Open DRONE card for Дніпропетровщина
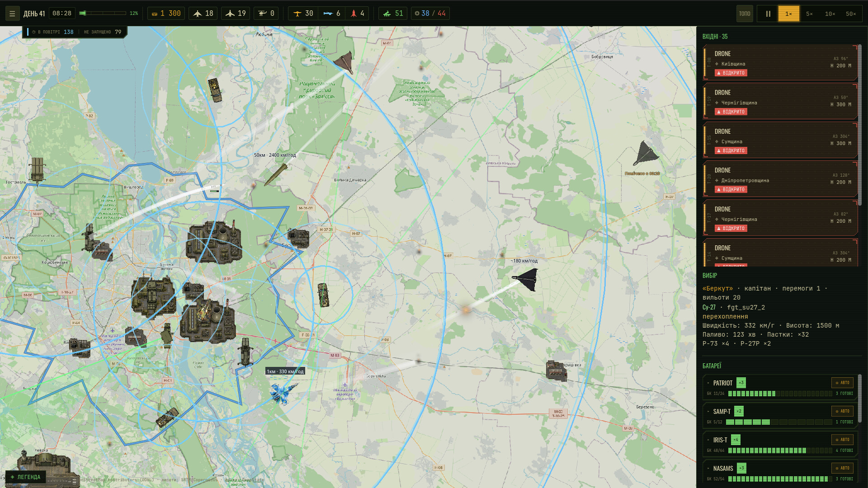The width and height of the screenshot is (868, 488). [780, 179]
